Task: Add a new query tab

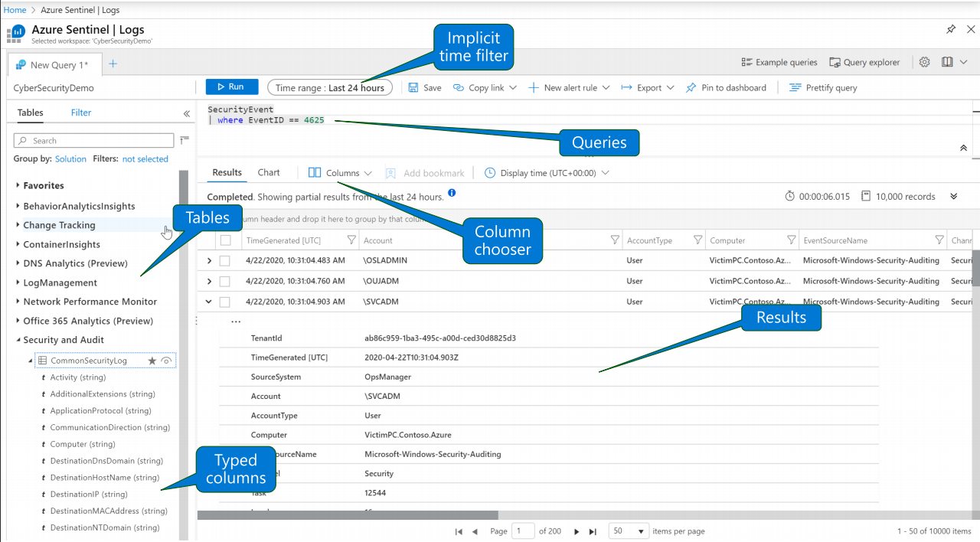Action: [x=113, y=64]
